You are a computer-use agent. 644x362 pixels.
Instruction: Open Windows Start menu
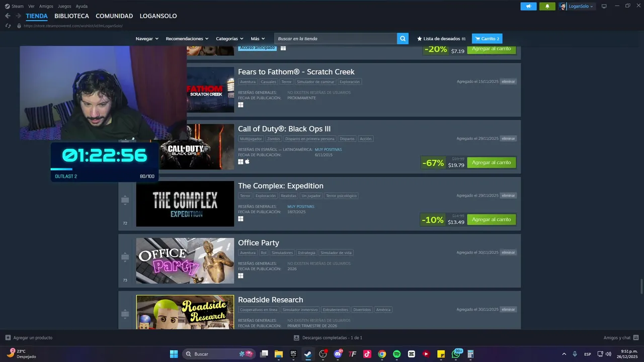[174, 354]
